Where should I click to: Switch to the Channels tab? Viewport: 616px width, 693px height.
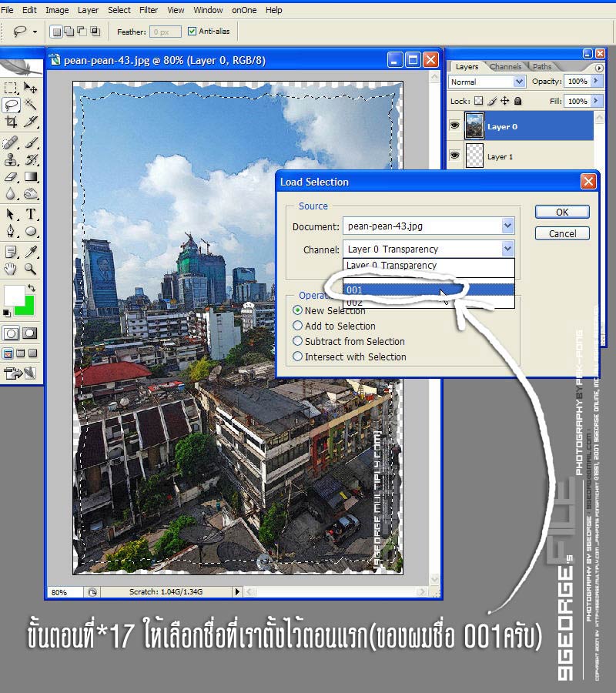coord(506,66)
